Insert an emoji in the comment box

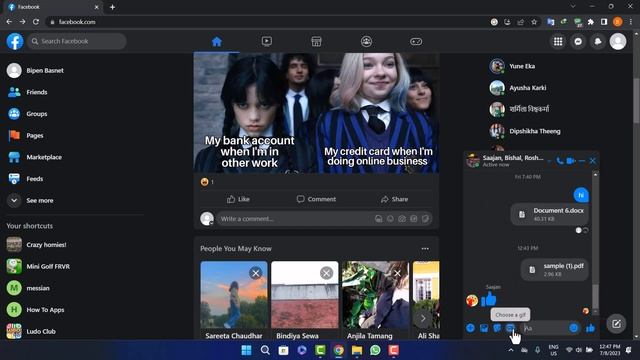click(391, 219)
